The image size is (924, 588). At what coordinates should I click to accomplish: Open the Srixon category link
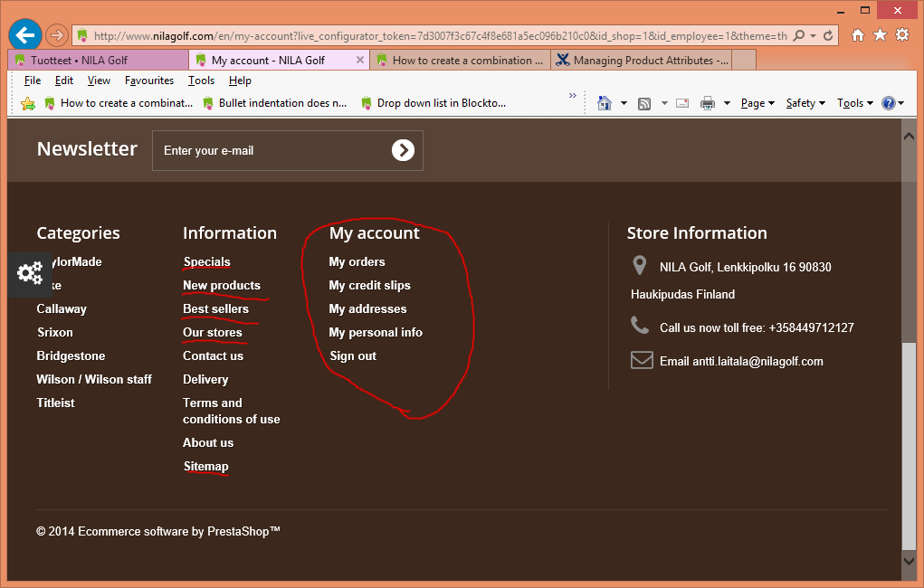(x=55, y=332)
